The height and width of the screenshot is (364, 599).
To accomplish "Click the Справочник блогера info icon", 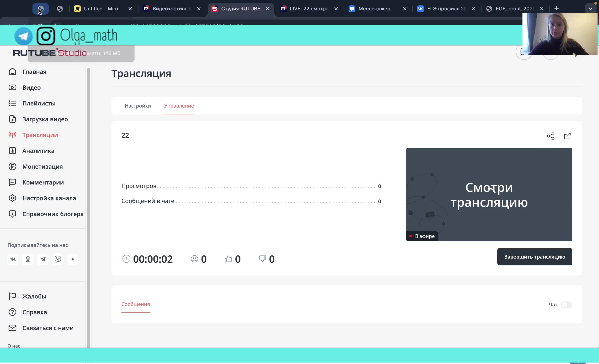I will tap(12, 214).
